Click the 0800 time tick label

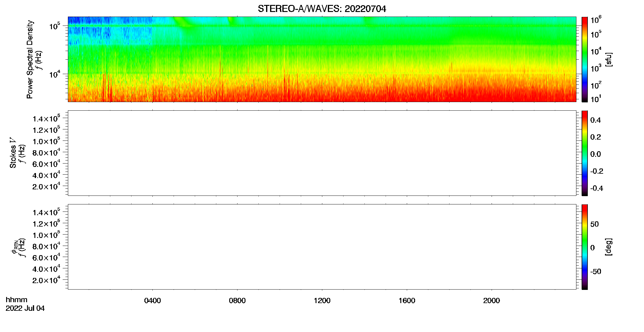pos(237,301)
